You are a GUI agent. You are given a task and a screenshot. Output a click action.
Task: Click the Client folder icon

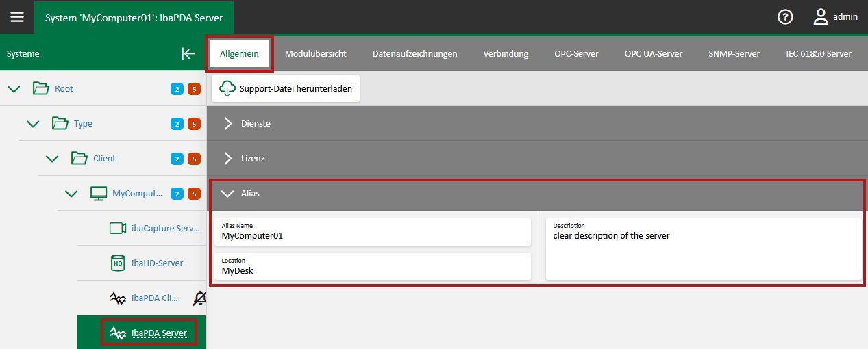click(79, 158)
